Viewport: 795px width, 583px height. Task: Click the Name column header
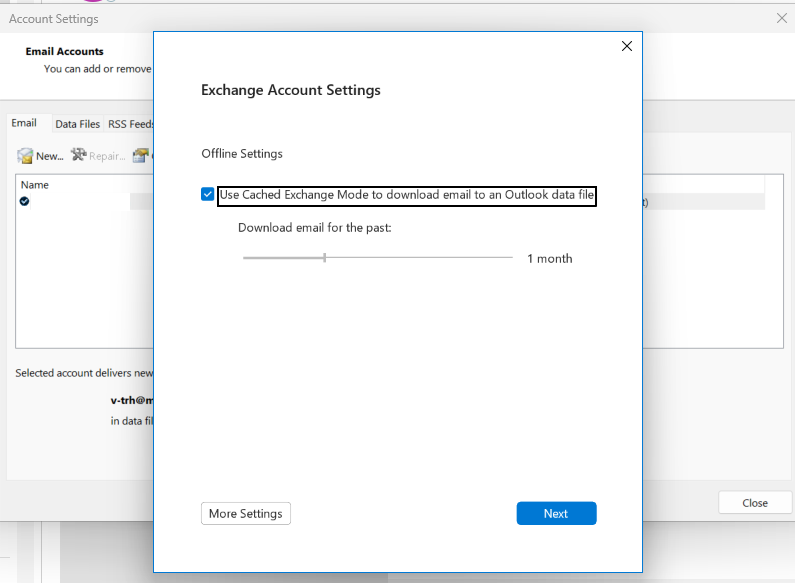pos(34,185)
